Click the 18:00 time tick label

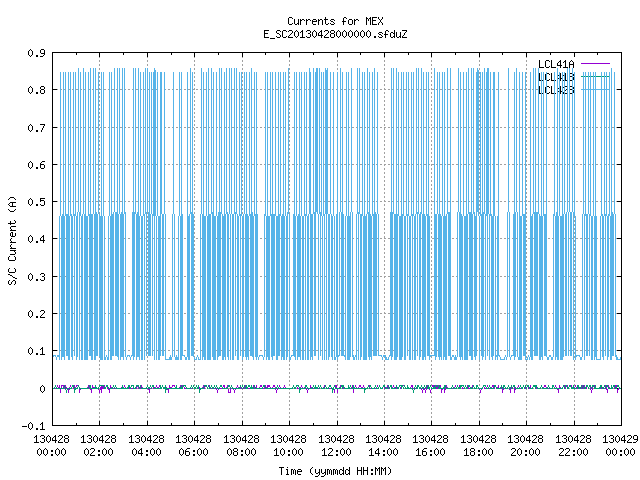(x=478, y=452)
